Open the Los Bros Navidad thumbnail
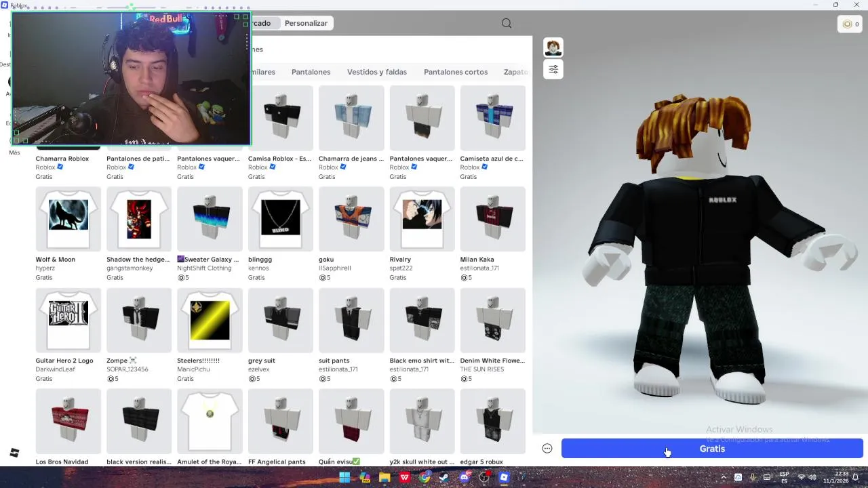Viewport: 868px width, 488px height. (68, 421)
